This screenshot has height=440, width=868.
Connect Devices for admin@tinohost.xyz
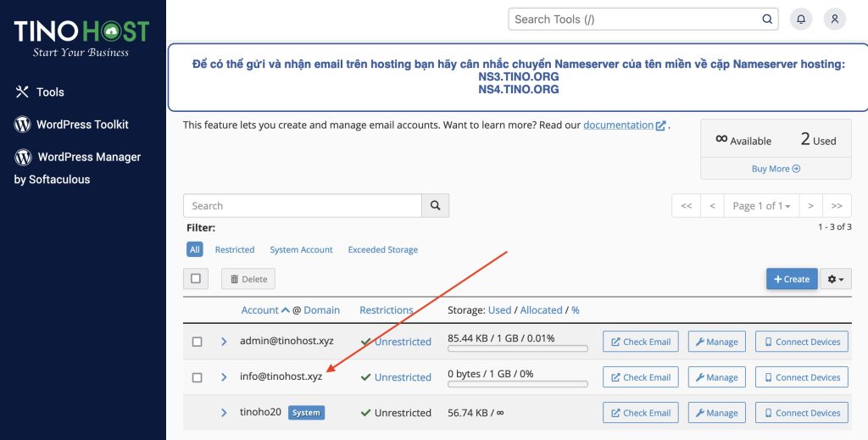click(x=802, y=342)
